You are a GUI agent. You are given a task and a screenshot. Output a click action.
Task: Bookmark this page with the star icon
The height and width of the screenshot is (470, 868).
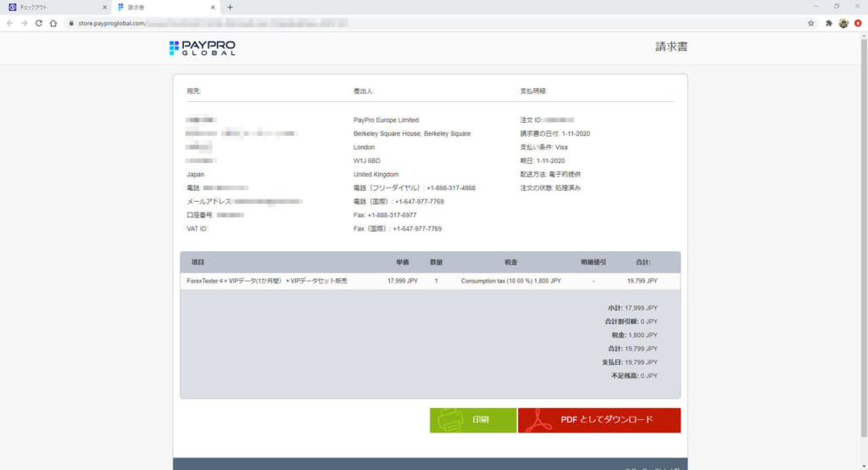[x=811, y=23]
